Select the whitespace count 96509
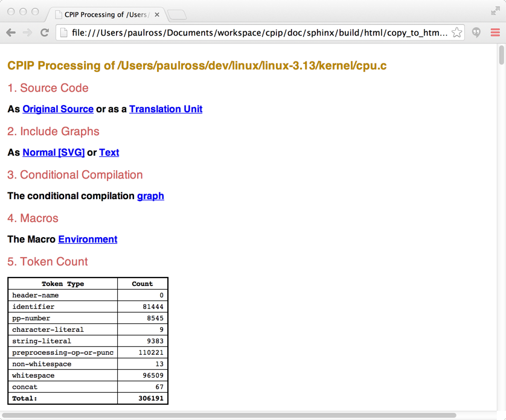 tap(143, 375)
